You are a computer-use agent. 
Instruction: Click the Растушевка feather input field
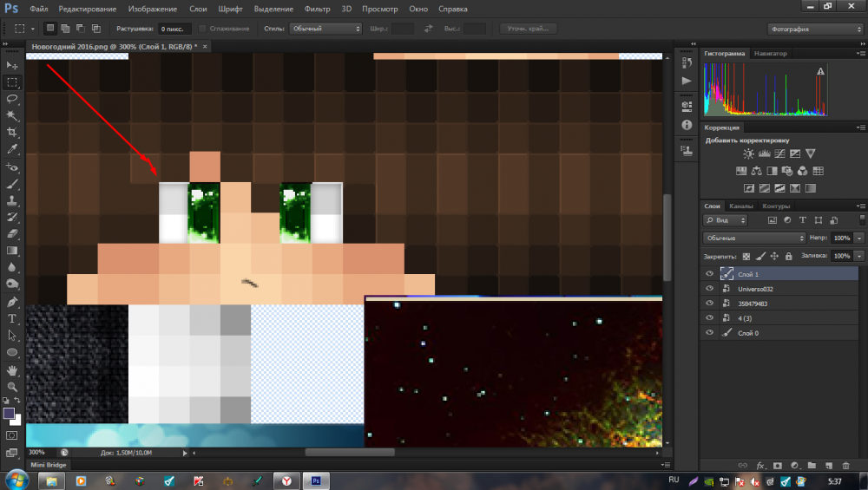click(x=175, y=29)
